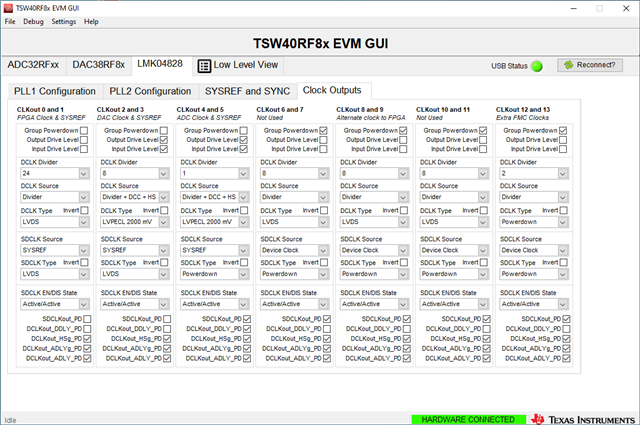Toggle DCLK Type Invert for CLKout 8 and 9
640x425 pixels.
click(404, 211)
